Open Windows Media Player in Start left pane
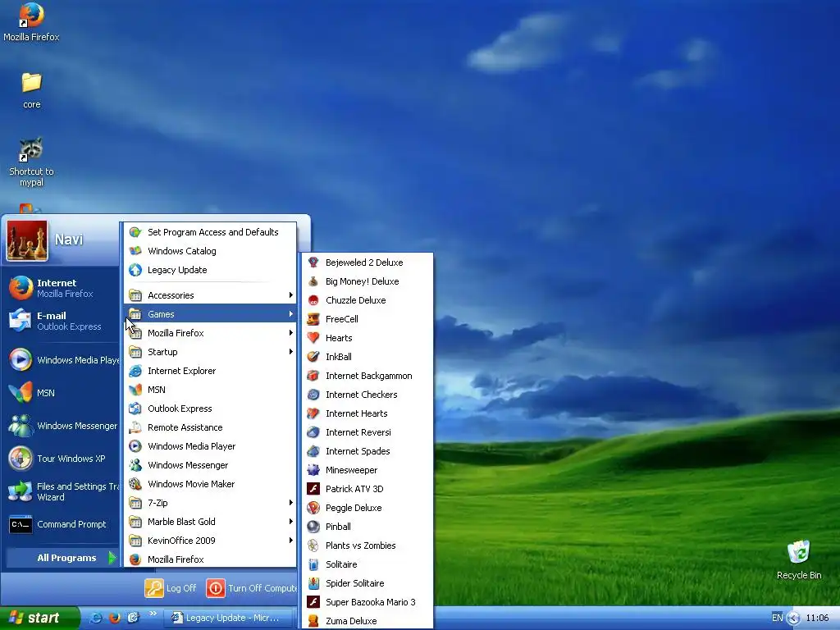The height and width of the screenshot is (630, 840). (x=61, y=360)
